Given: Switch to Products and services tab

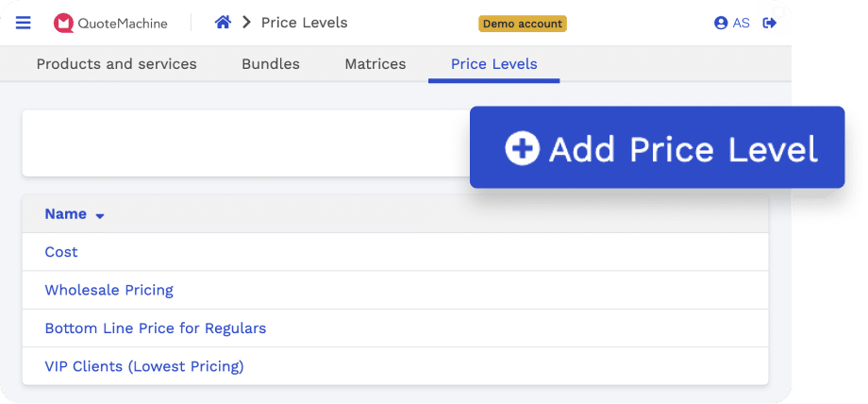Looking at the screenshot, I should click(116, 64).
